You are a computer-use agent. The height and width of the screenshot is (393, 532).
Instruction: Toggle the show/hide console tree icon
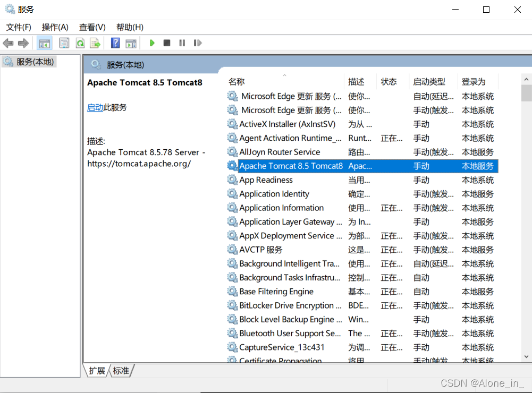(x=45, y=43)
